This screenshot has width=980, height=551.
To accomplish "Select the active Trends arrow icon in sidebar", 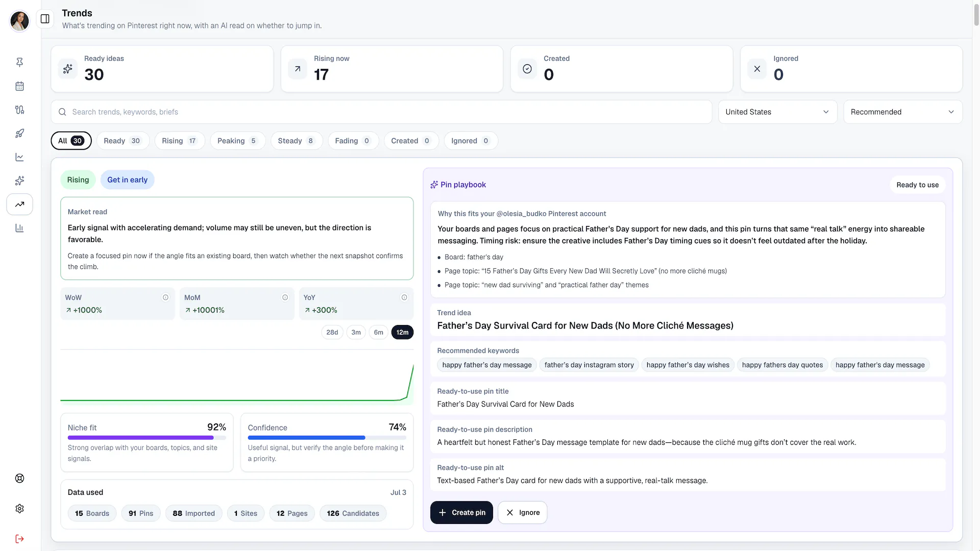I will coord(19,205).
